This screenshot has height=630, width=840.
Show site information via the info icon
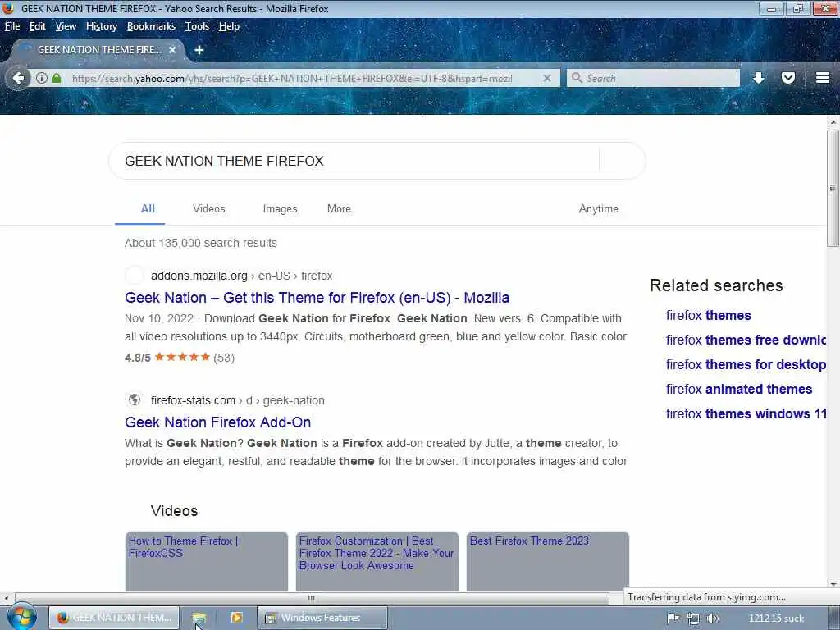click(x=41, y=78)
